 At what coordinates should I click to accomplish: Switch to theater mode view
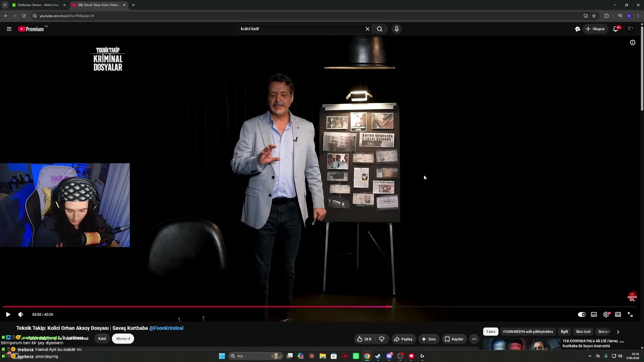618,314
